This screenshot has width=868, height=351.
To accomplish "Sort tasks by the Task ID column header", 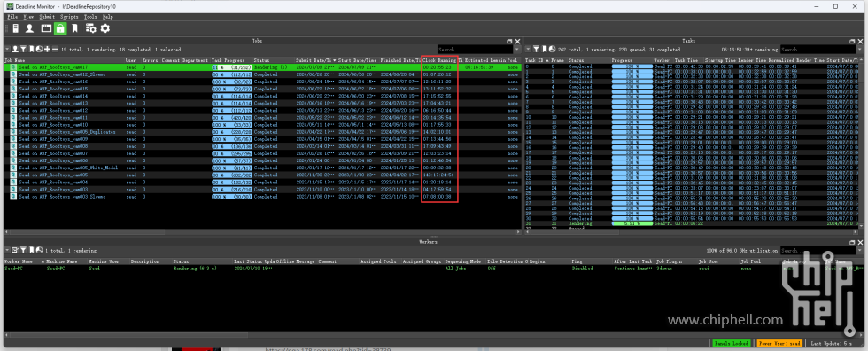I will pos(537,59).
